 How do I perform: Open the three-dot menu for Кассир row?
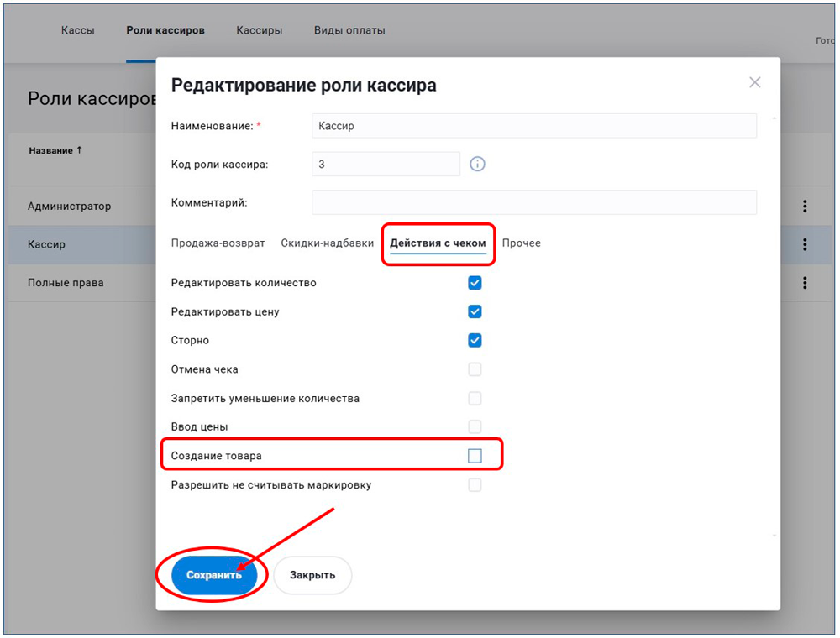point(805,244)
